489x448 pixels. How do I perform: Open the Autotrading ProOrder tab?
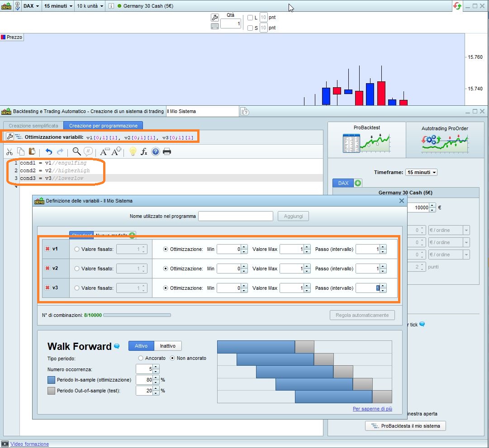[445, 140]
